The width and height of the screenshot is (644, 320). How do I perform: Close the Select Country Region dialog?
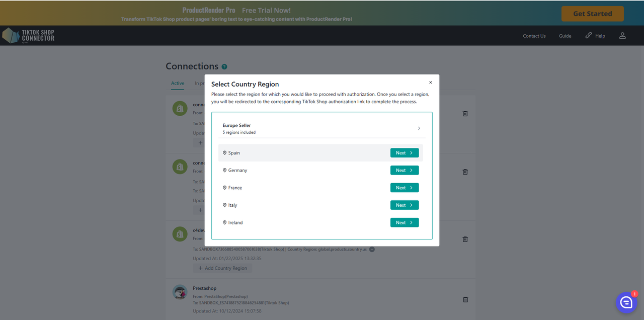click(x=430, y=83)
